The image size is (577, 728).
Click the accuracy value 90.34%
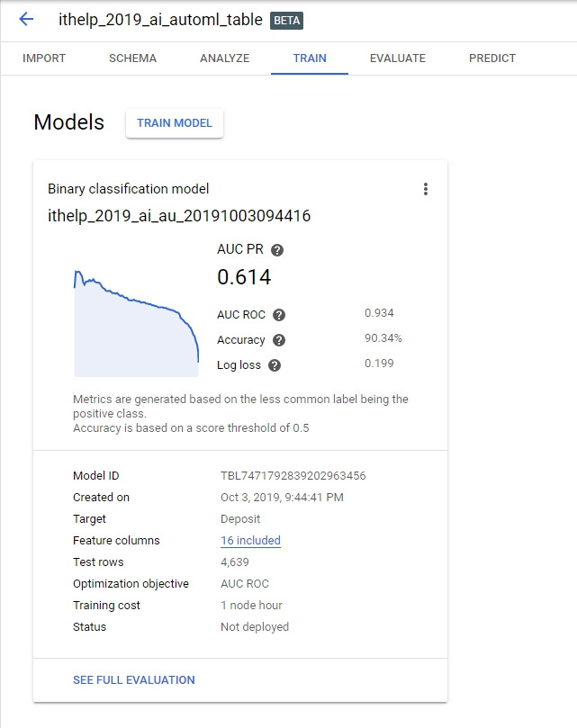pyautogui.click(x=383, y=338)
